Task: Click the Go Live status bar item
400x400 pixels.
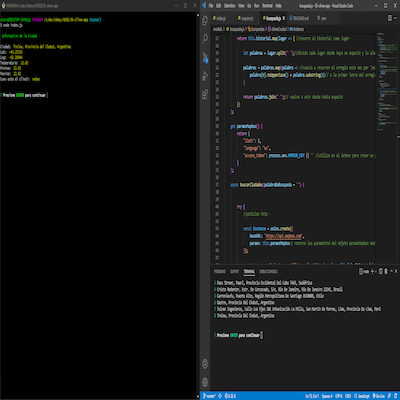Action: (379, 396)
